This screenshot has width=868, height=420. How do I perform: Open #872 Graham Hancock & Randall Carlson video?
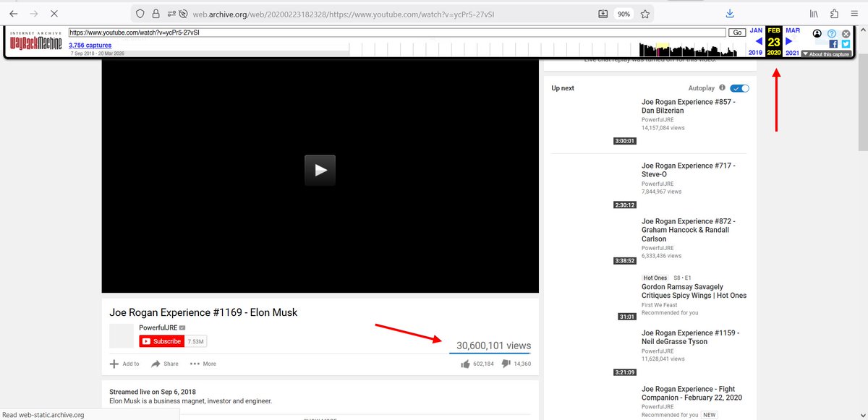[688, 230]
